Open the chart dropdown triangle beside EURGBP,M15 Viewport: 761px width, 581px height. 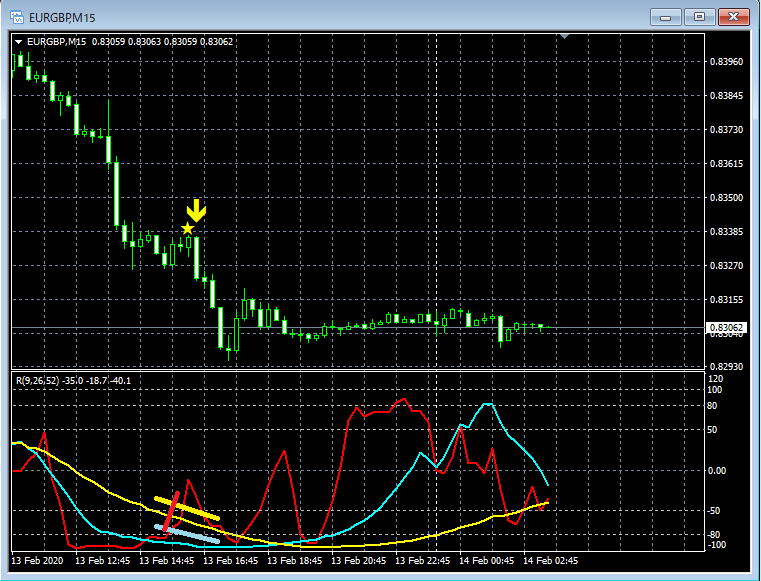point(18,42)
